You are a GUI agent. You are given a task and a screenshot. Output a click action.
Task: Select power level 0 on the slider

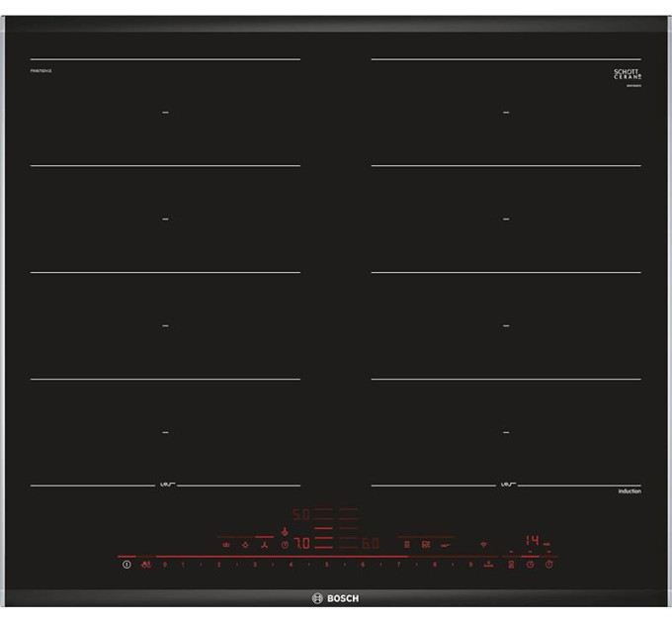click(165, 565)
